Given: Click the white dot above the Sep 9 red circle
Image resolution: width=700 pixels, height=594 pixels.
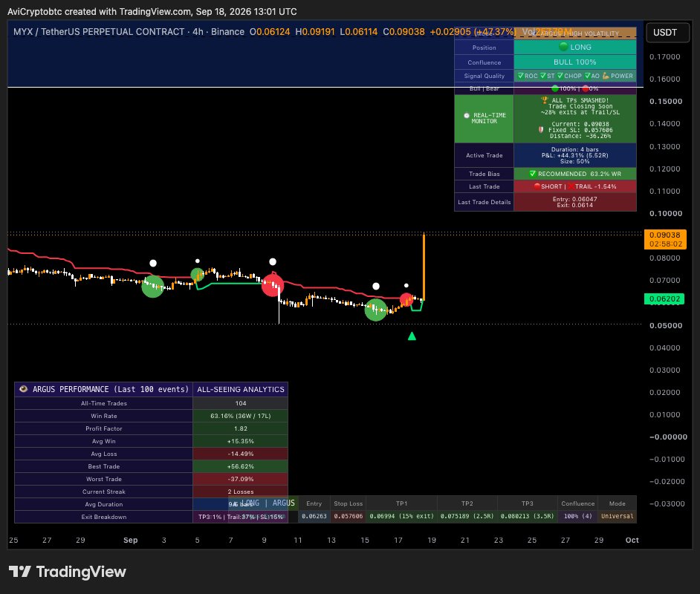Looking at the screenshot, I should (273, 262).
